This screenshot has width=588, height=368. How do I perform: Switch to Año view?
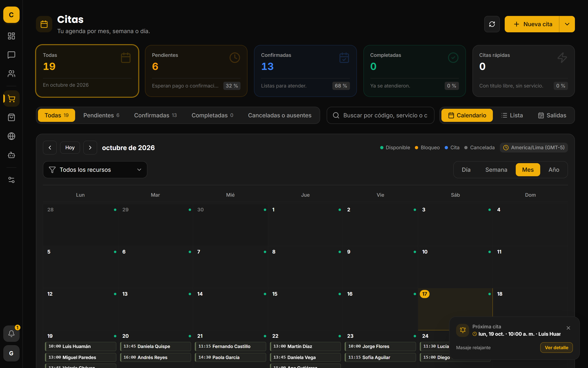click(554, 170)
